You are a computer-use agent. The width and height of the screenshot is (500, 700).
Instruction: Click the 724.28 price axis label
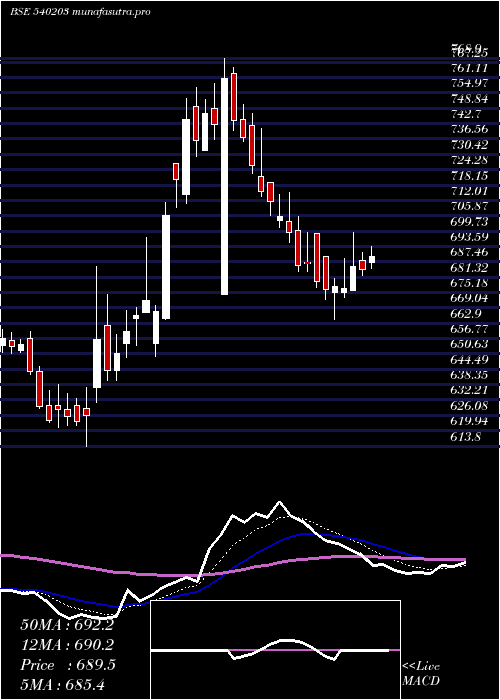[x=469, y=160]
